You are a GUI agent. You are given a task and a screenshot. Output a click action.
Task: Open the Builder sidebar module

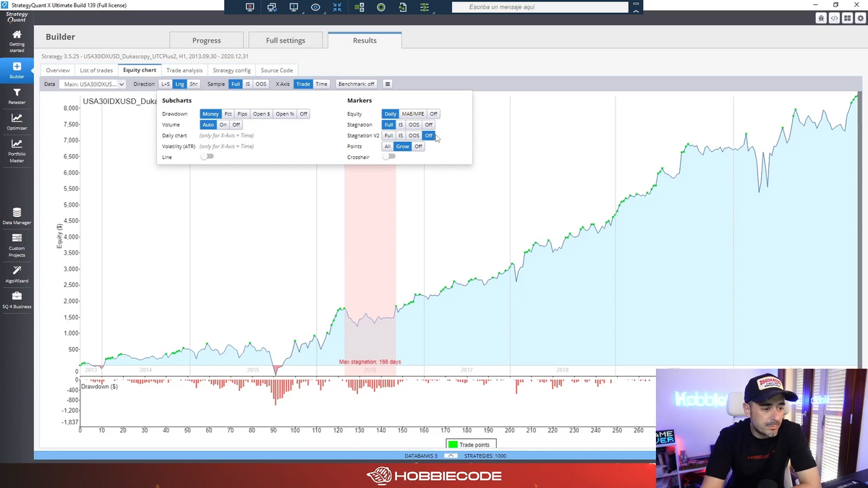(x=17, y=70)
